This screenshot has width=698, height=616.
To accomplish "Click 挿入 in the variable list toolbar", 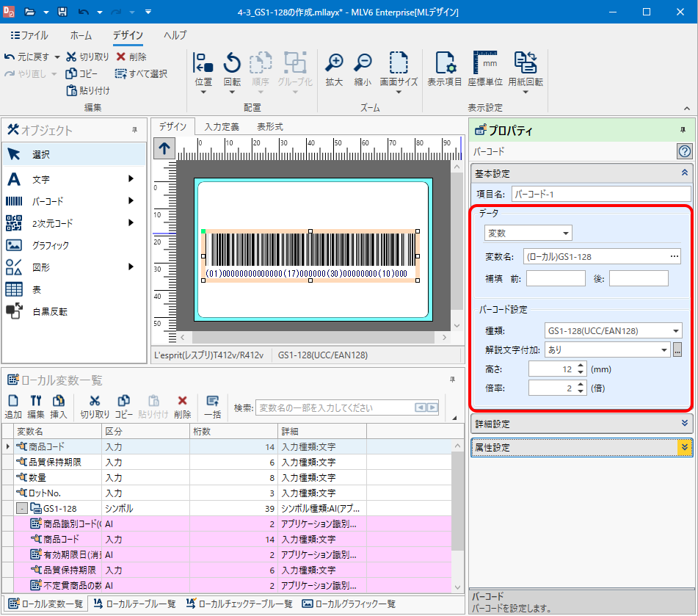I will click(x=58, y=407).
